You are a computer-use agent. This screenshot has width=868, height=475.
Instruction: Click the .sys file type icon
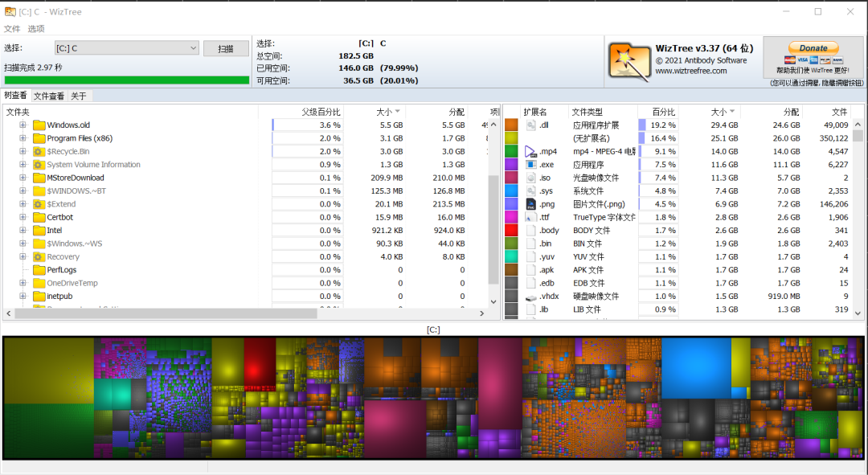pos(531,191)
